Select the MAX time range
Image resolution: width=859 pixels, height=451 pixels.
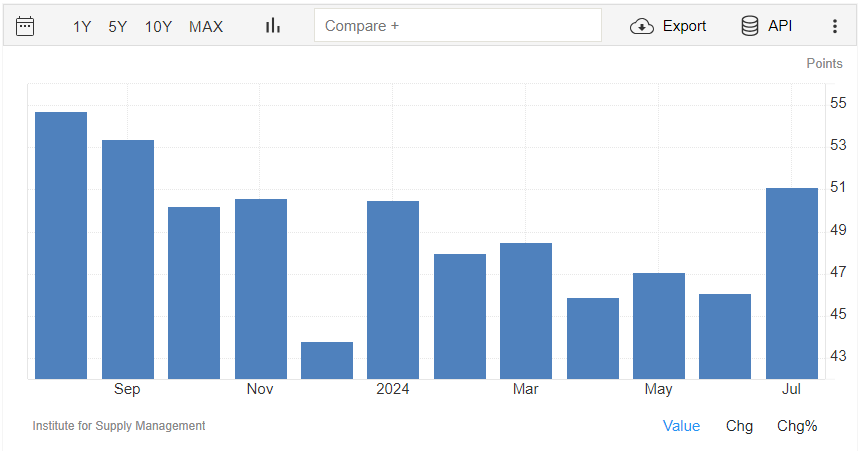click(206, 26)
